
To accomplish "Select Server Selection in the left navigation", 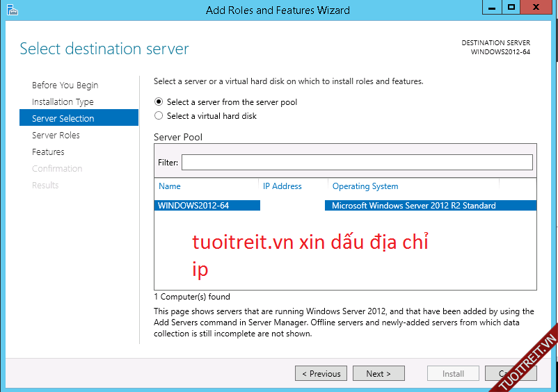I will (x=63, y=119).
